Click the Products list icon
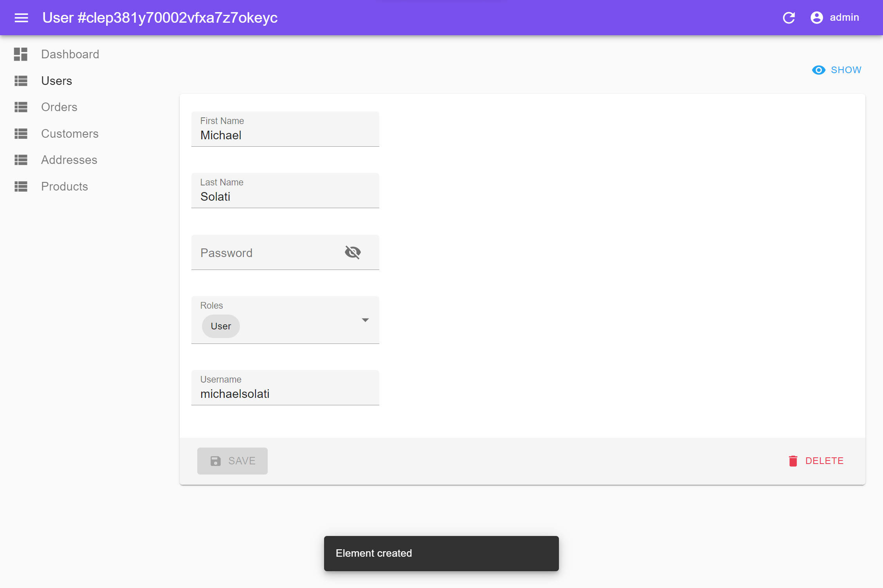 (x=21, y=187)
